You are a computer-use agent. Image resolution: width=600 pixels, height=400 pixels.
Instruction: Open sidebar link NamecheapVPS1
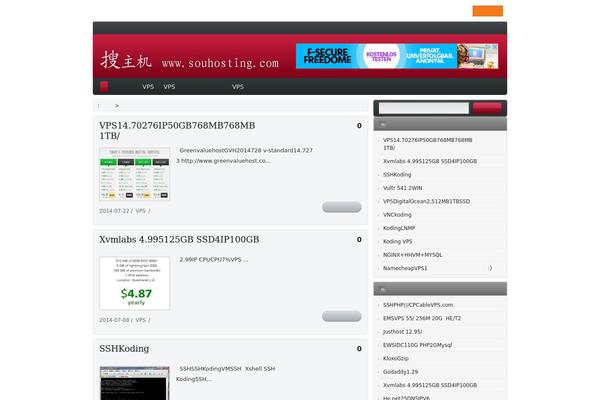point(405,268)
